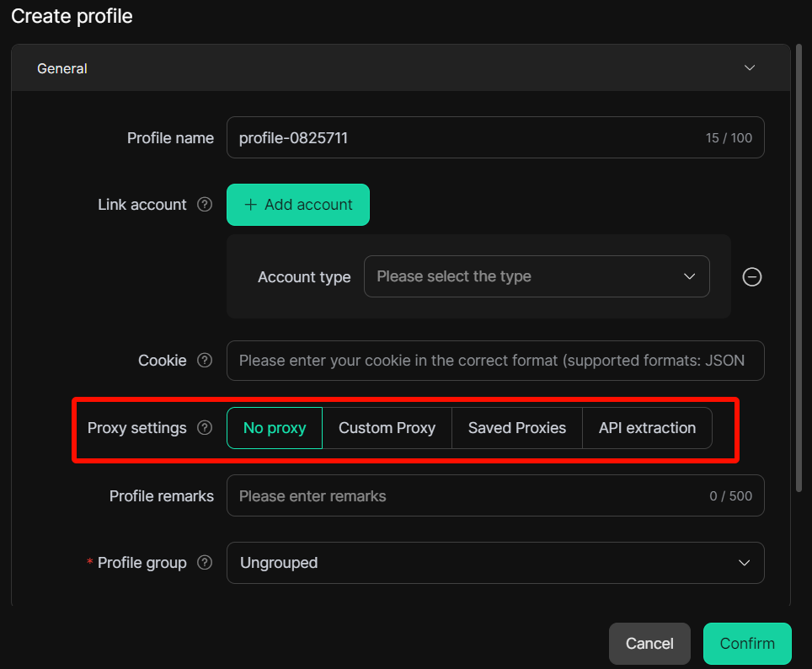Viewport: 812px width, 669px height.
Task: Click the Add account button
Action: click(x=298, y=205)
